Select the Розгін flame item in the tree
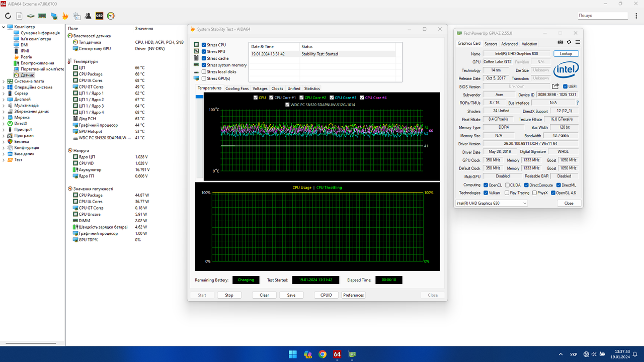This screenshot has height=362, width=644. click(x=23, y=57)
